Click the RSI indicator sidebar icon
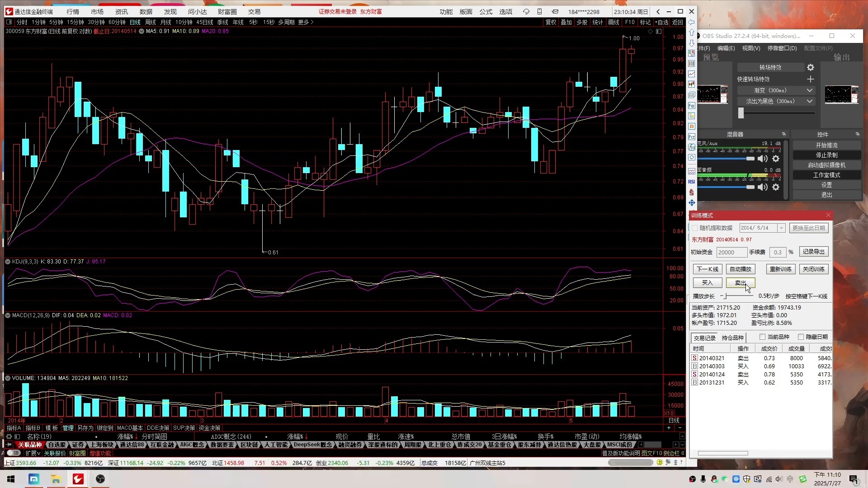Screen dimensions: 868x488 tap(691, 182)
